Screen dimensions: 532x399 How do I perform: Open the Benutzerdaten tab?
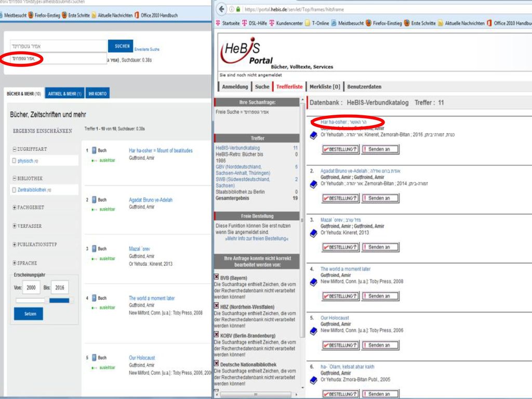pyautogui.click(x=364, y=87)
